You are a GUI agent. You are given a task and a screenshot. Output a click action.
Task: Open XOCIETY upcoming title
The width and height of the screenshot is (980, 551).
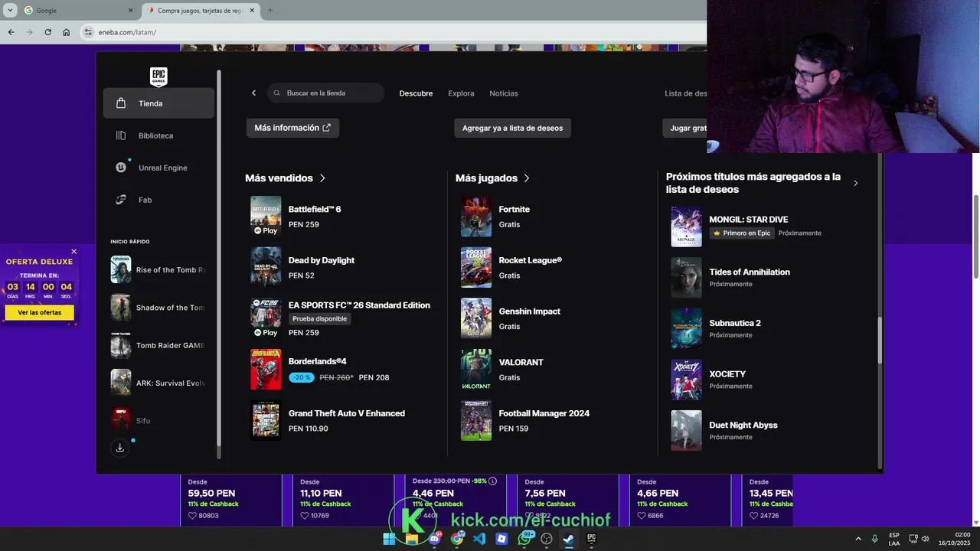pos(727,374)
